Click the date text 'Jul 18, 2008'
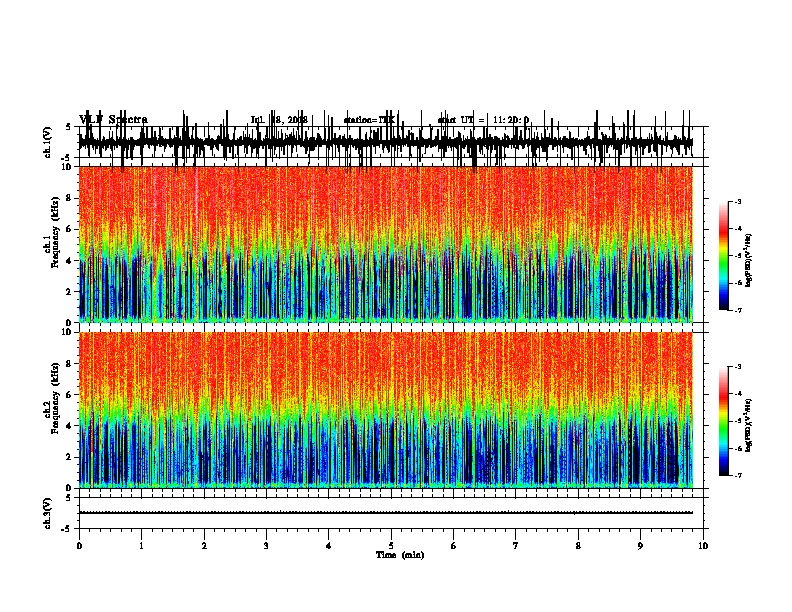792x612 pixels. [x=279, y=120]
